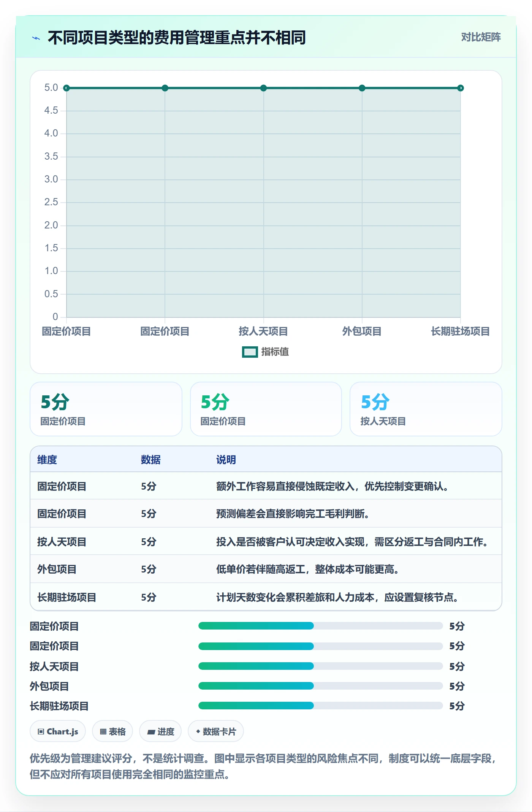Click the footnote starting with 优先级为管理建议评分
This screenshot has height=812, width=532.
click(x=264, y=766)
